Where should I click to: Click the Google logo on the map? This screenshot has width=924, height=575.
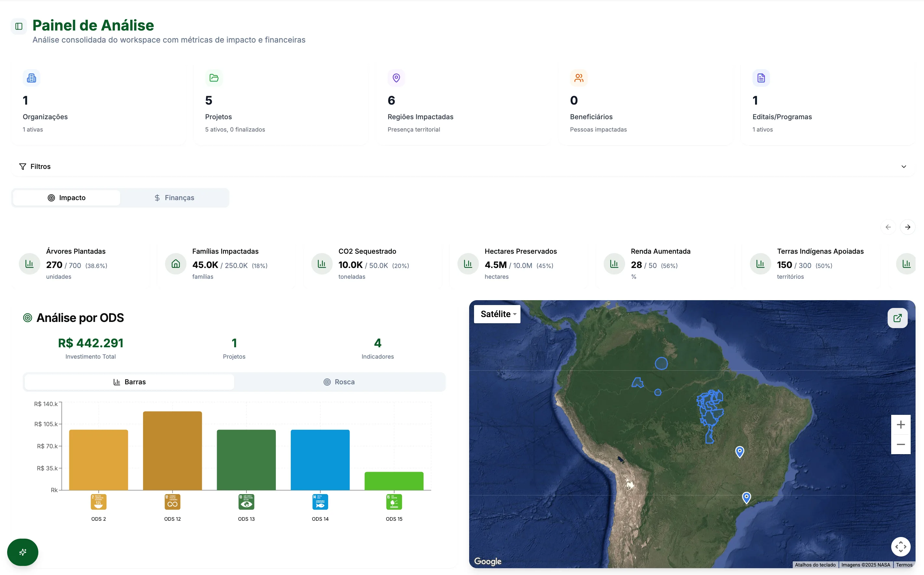[x=487, y=561]
